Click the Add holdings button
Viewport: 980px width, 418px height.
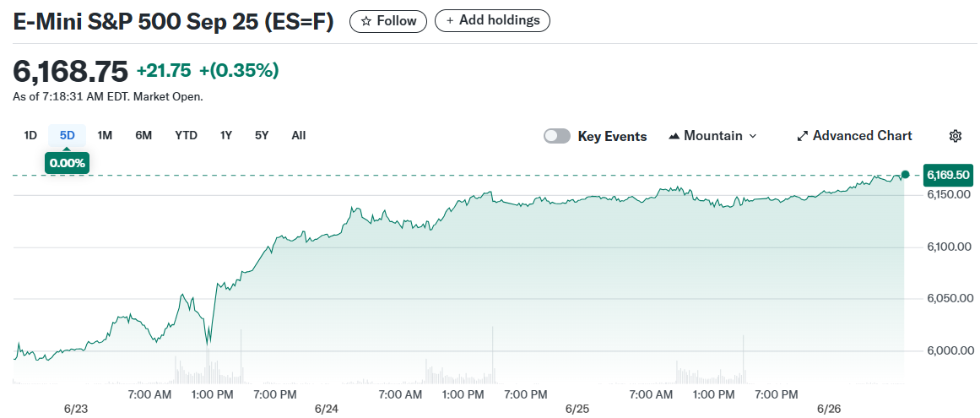[x=492, y=20]
